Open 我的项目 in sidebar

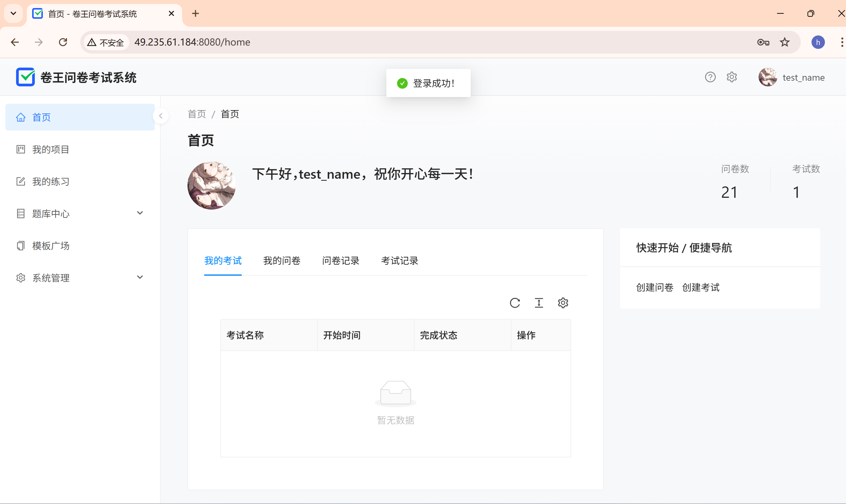pyautogui.click(x=51, y=150)
